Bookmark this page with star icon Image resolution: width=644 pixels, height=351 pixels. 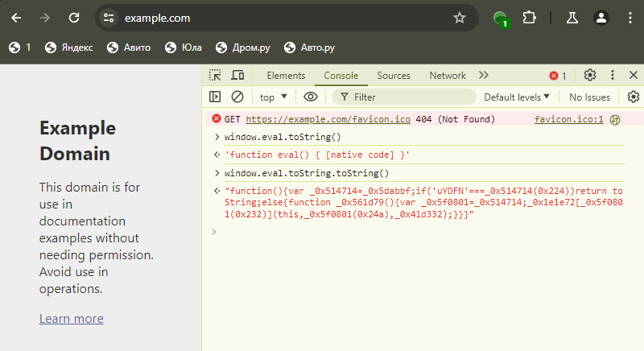460,18
